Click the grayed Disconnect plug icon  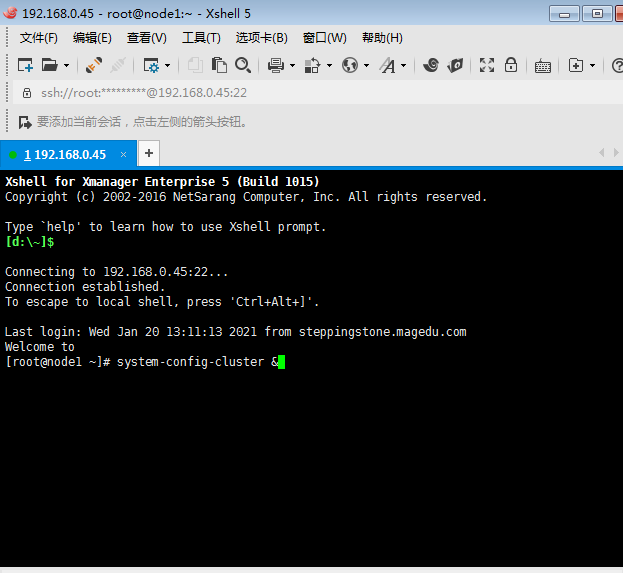click(118, 65)
